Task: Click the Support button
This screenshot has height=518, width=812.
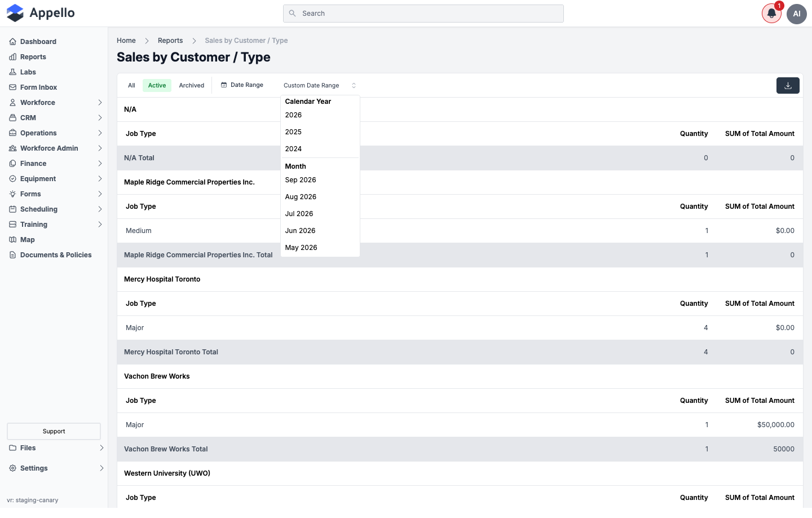Action: [54, 432]
